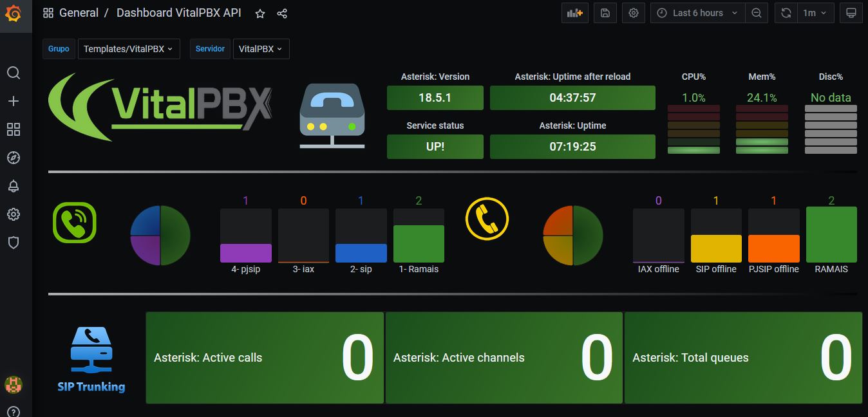Open the Asterisk: Active channels panel
The height and width of the screenshot is (417, 868).
click(504, 358)
